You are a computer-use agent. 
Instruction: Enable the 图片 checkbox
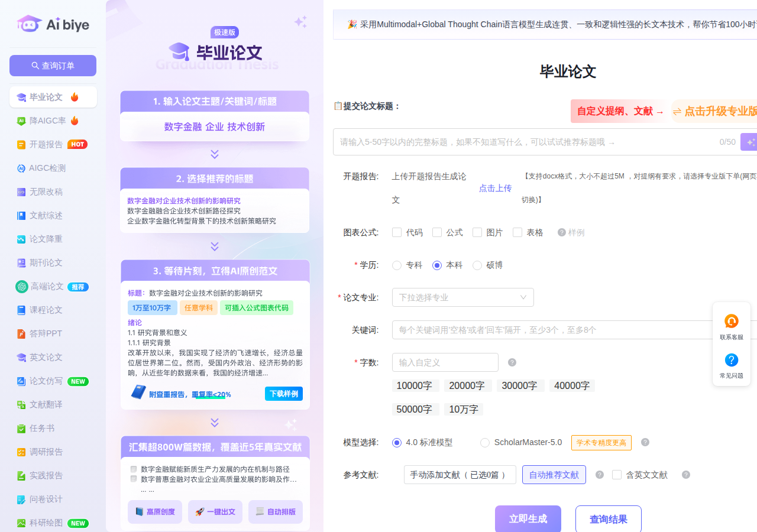pos(477,232)
